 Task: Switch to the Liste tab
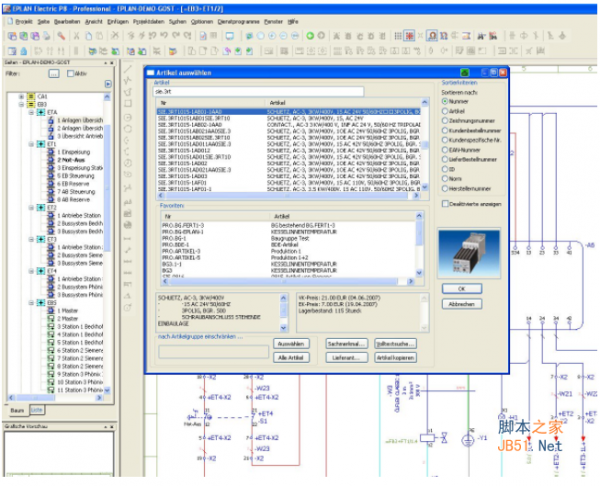(x=35, y=410)
